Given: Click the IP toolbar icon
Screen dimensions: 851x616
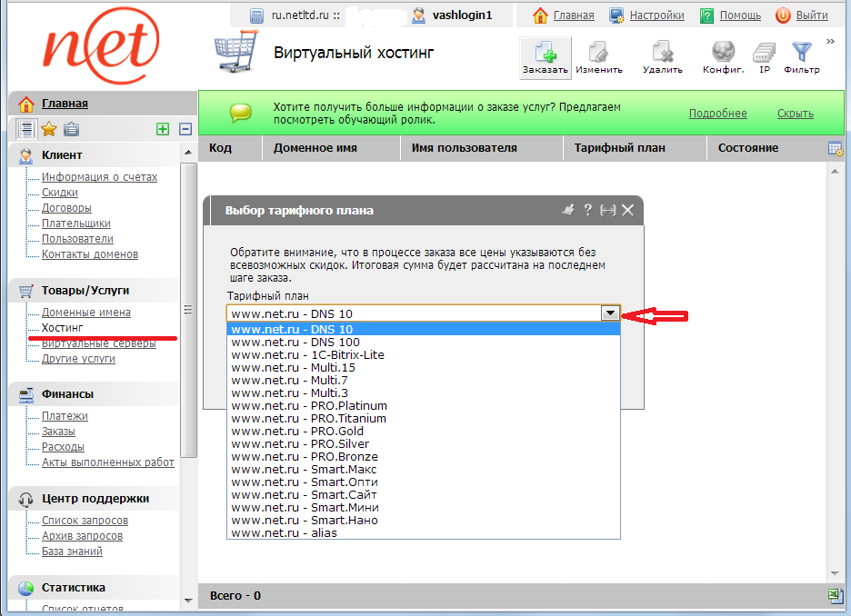Looking at the screenshot, I should coord(765,57).
